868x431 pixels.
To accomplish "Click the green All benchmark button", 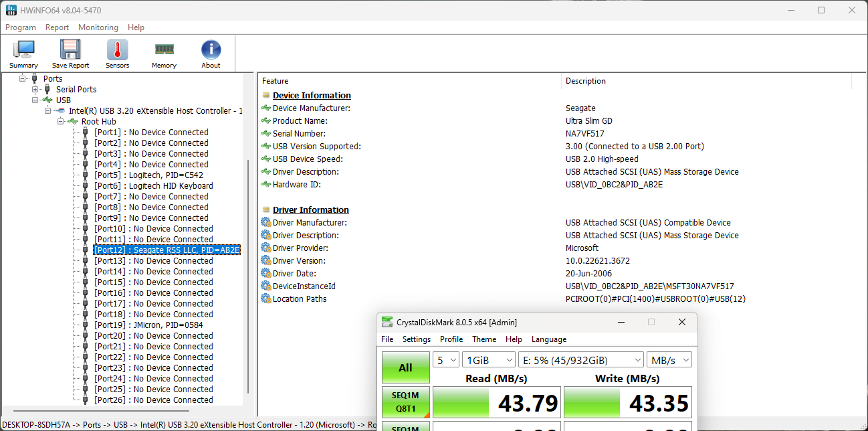I will point(405,367).
